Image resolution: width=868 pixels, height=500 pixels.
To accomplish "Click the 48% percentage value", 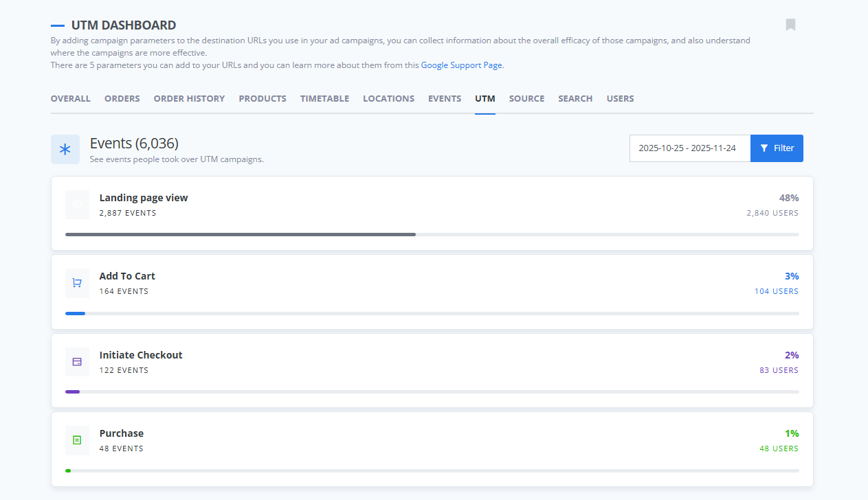I will pyautogui.click(x=789, y=198).
